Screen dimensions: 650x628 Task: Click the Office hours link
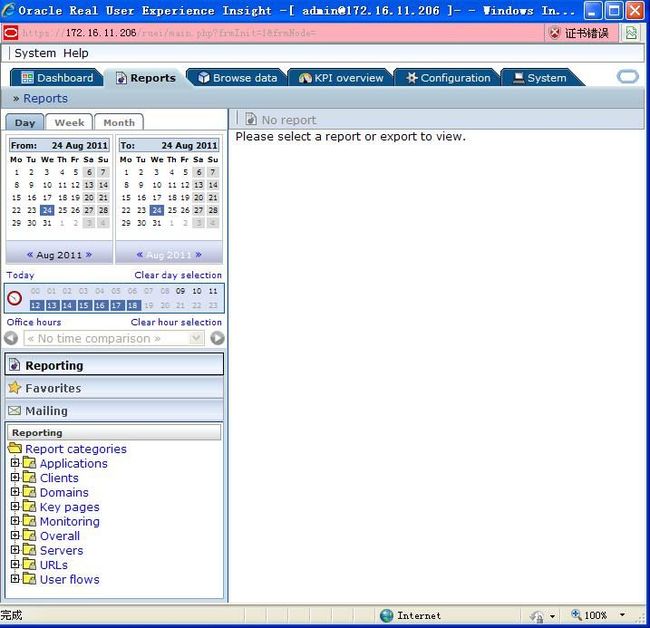coord(34,322)
